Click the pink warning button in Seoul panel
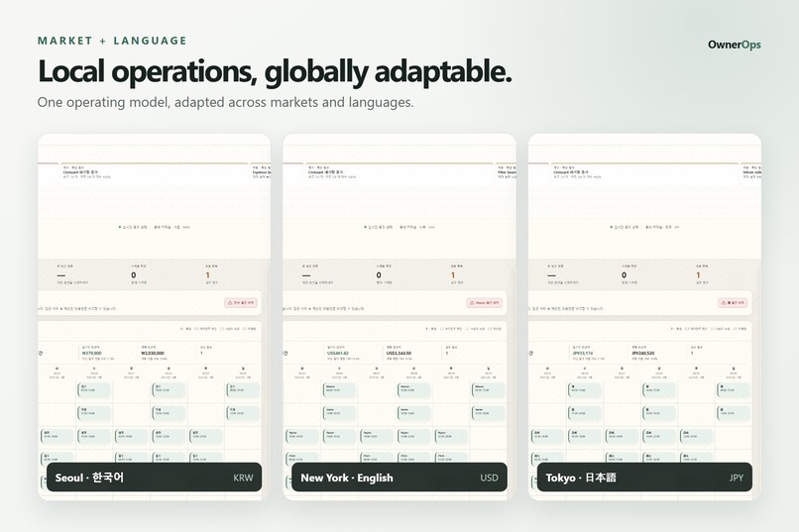This screenshot has width=799, height=532. click(x=241, y=303)
